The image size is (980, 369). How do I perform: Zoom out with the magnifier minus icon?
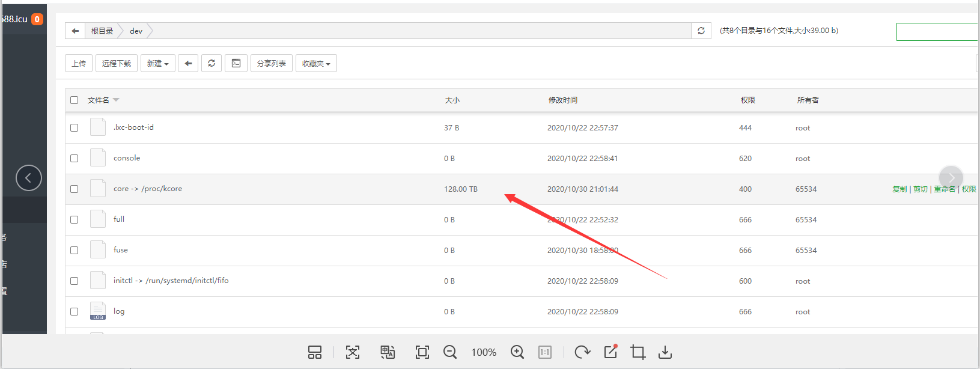(x=450, y=352)
